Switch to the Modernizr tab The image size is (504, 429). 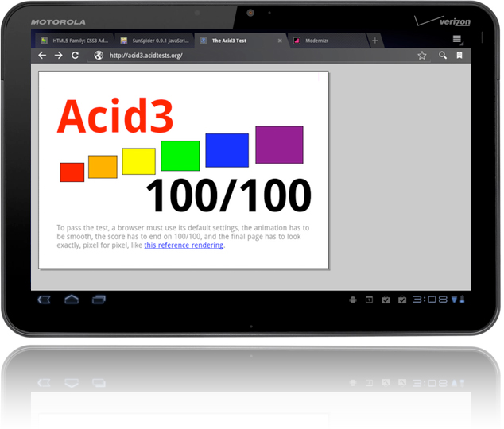pyautogui.click(x=329, y=41)
